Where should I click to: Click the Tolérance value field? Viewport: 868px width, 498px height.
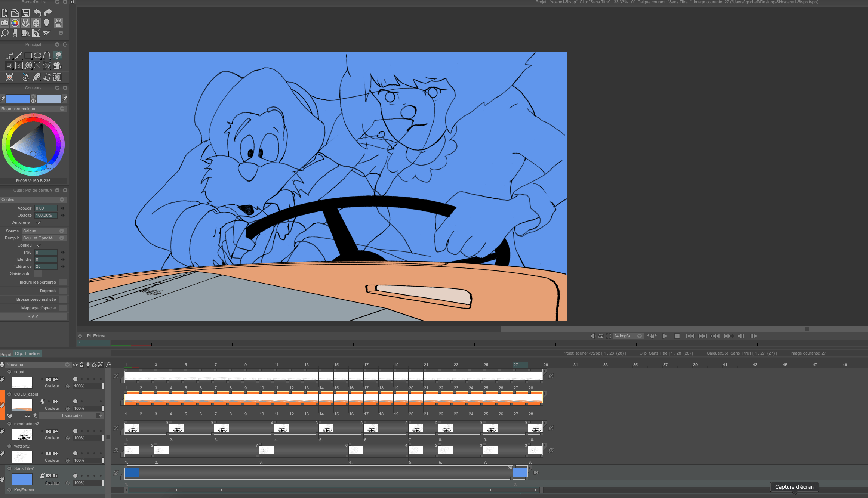coord(46,267)
